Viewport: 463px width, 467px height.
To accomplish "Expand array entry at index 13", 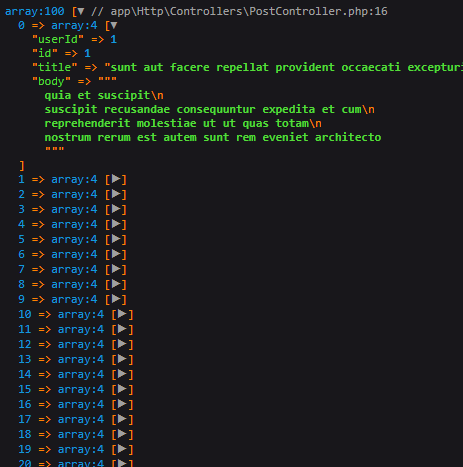I will tap(123, 359).
